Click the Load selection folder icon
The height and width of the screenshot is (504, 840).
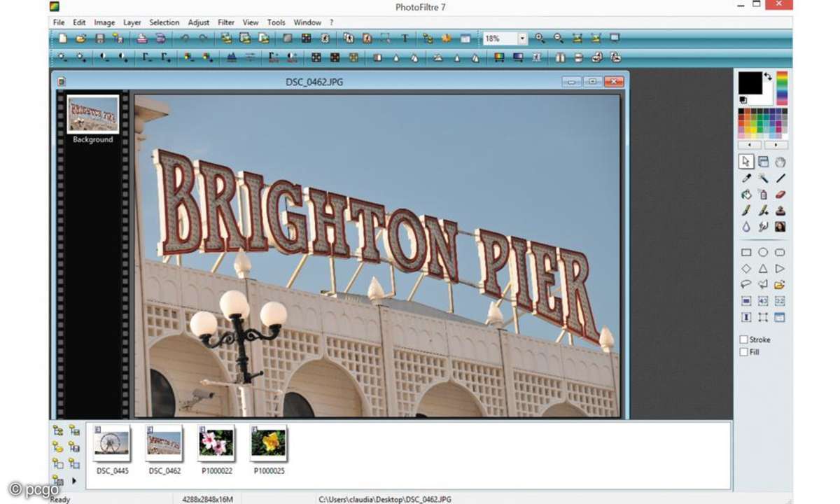click(780, 285)
